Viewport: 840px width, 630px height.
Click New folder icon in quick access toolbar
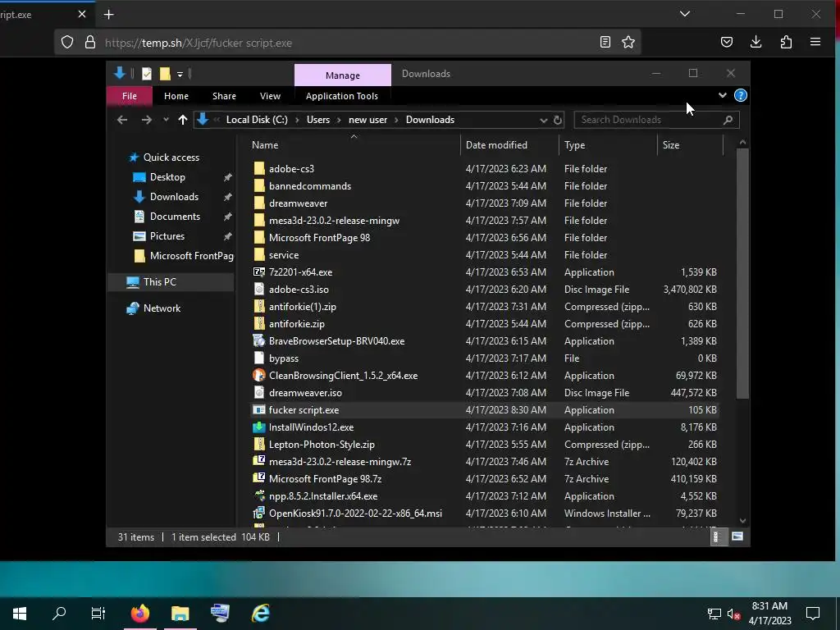pos(165,73)
